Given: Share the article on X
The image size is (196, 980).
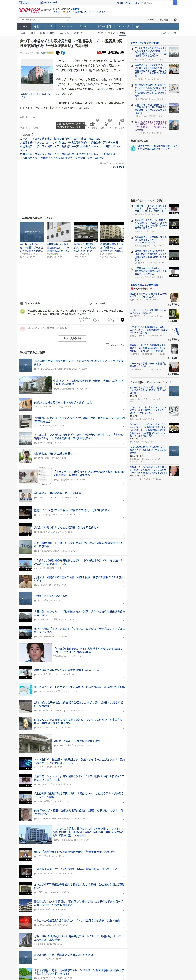Looking at the screenshot, I should (x=57, y=53).
